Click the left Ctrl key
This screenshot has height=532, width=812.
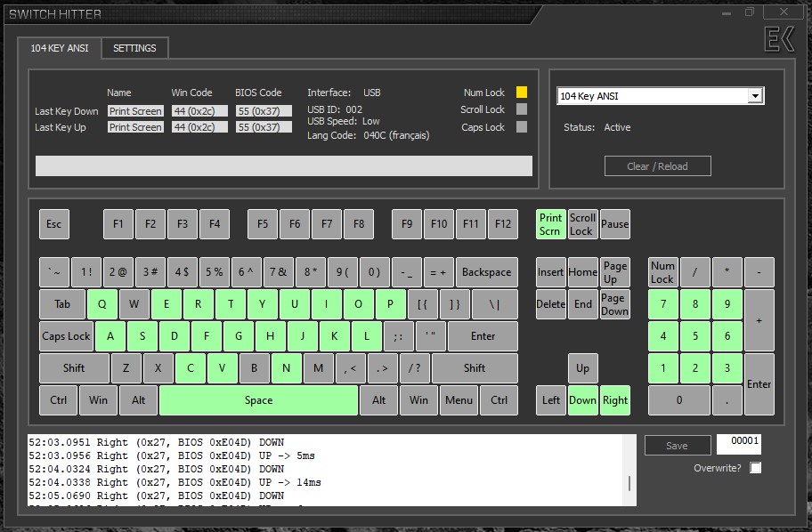click(x=58, y=400)
